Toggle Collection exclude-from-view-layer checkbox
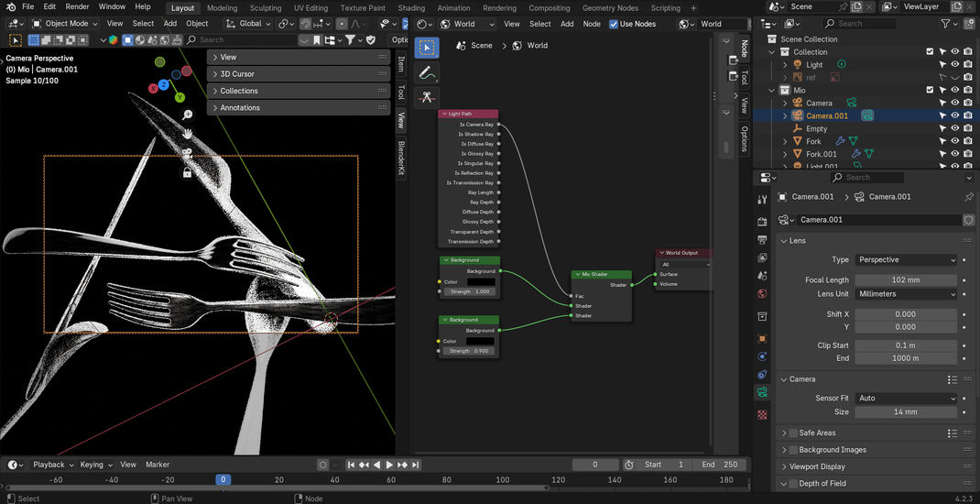Image resolution: width=980 pixels, height=504 pixels. tap(930, 52)
